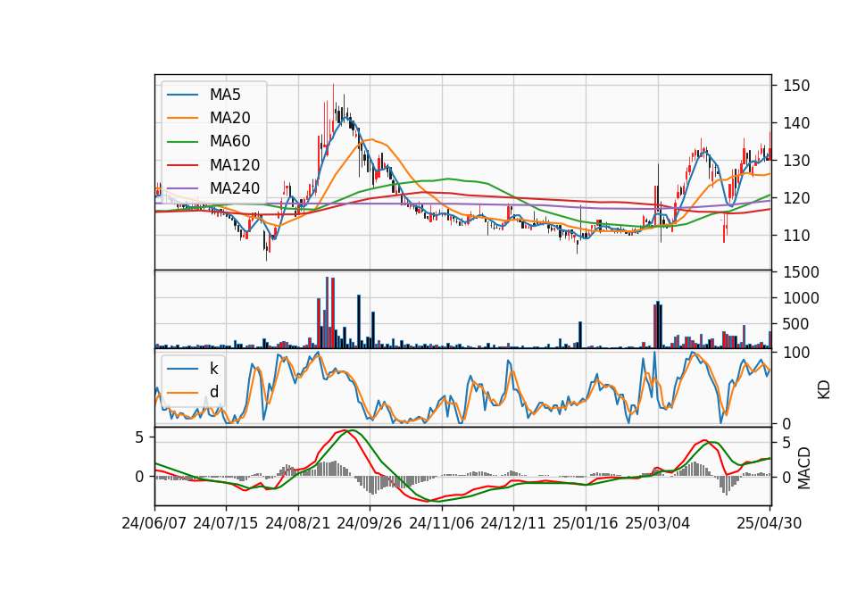
Task: Click the 25/01/16 date label
Action: pos(586,523)
